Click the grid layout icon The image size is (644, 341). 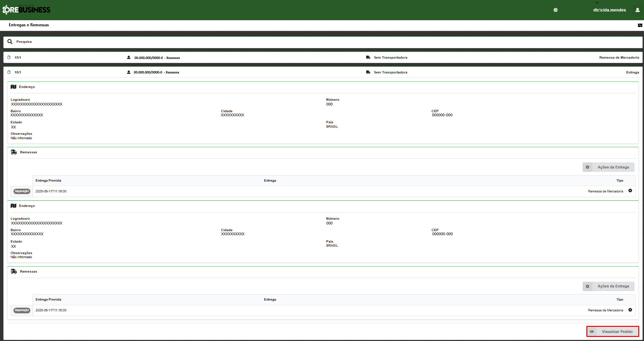tap(640, 25)
